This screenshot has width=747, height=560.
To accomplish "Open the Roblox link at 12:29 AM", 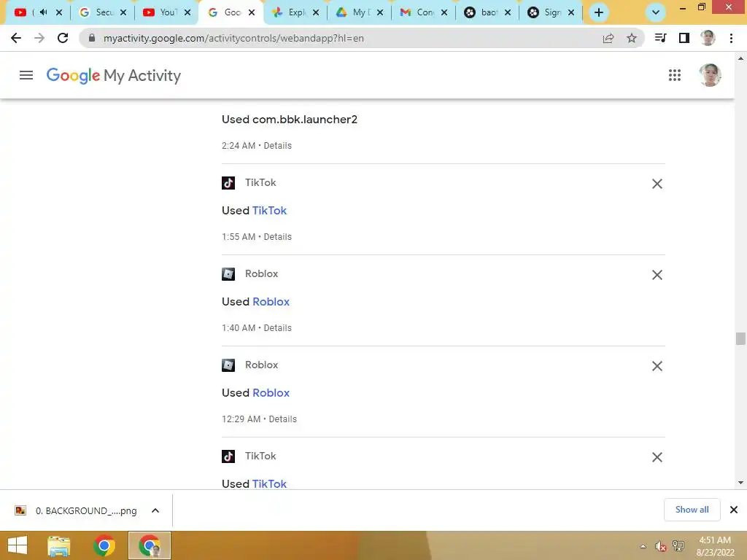I will (271, 393).
